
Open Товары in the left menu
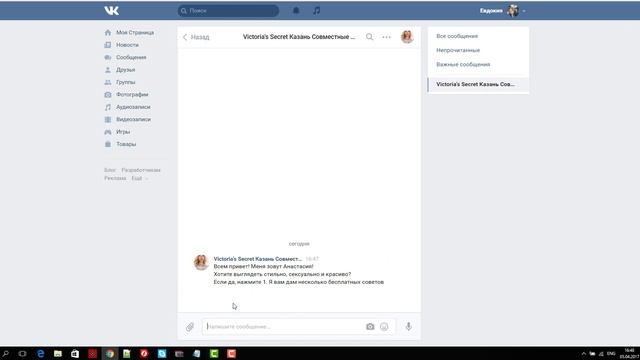126,144
